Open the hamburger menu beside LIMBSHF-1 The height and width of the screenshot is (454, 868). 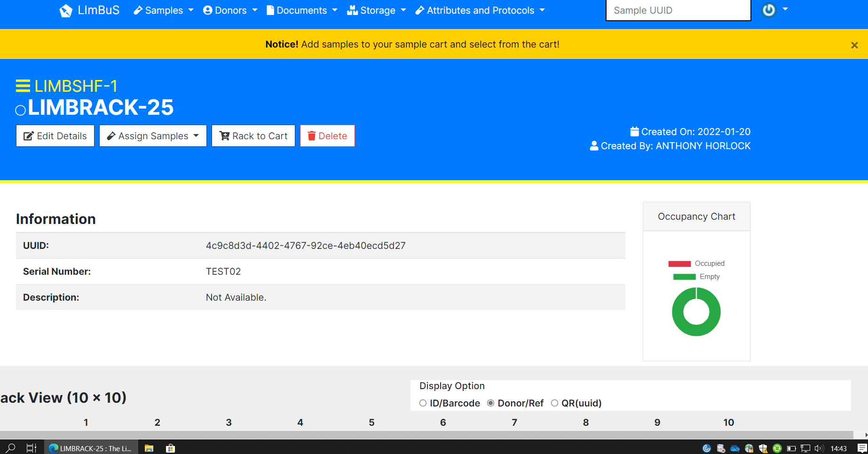22,86
